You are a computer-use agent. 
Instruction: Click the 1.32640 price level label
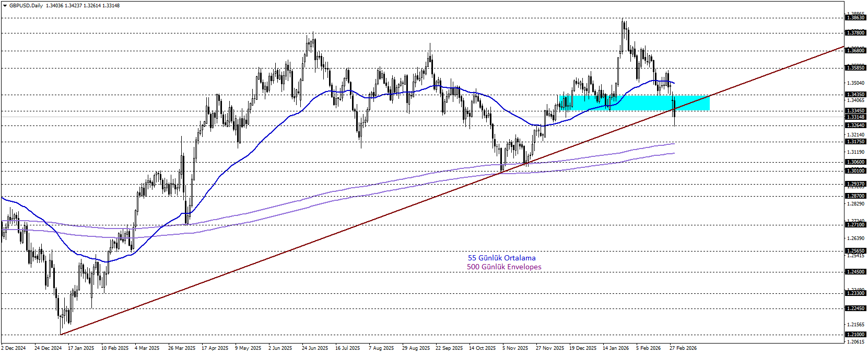pyautogui.click(x=855, y=125)
